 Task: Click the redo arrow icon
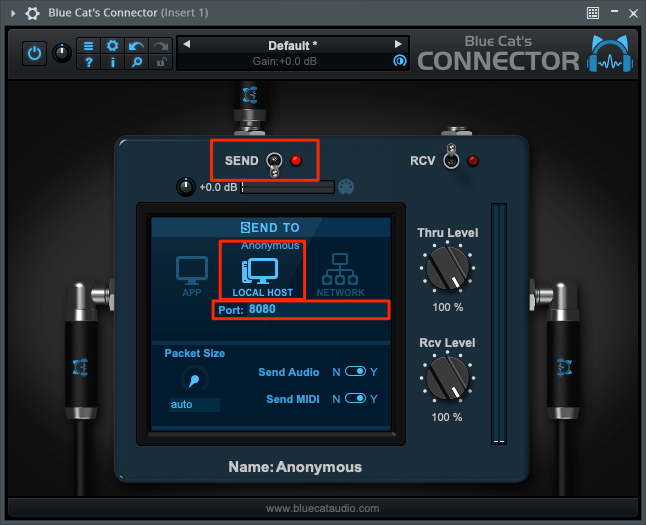tap(161, 45)
